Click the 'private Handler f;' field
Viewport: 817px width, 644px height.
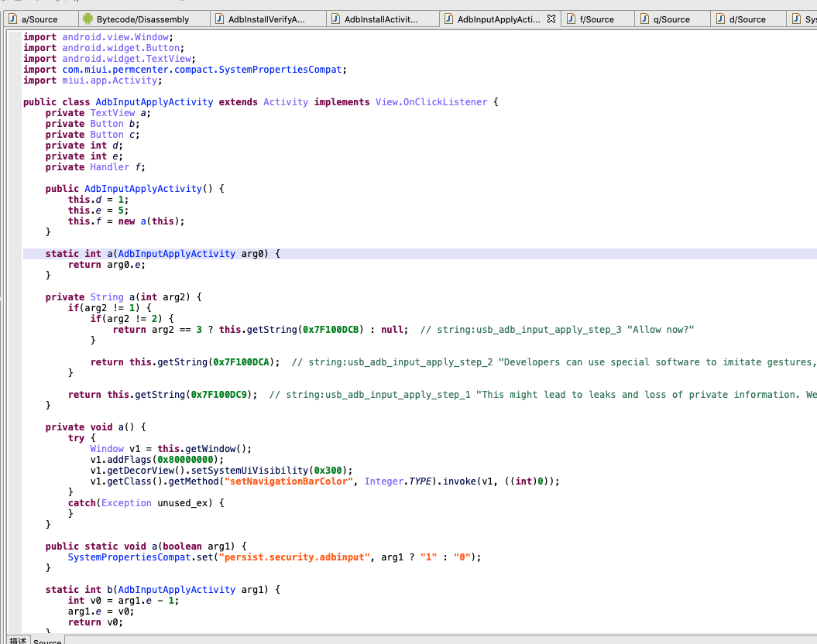click(95, 167)
